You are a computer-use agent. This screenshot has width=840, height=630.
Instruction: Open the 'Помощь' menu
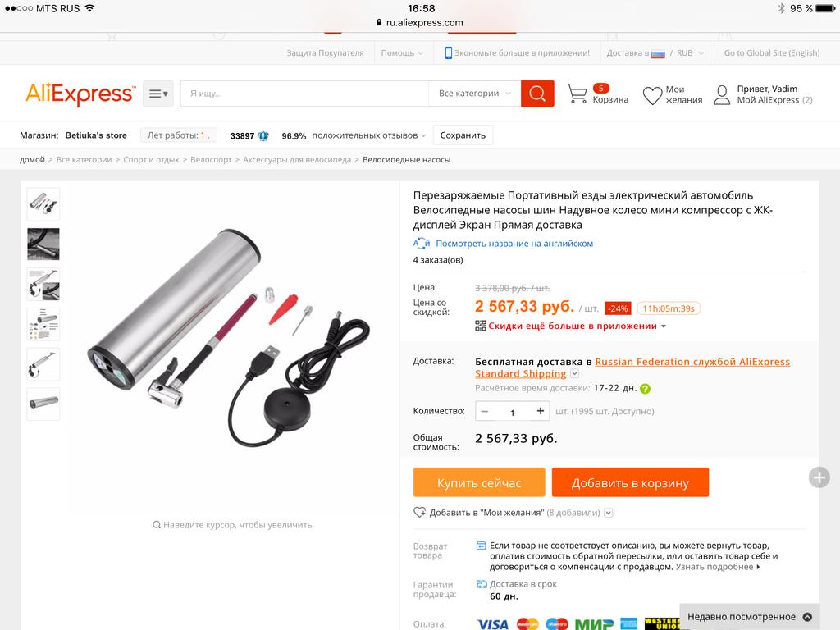click(402, 53)
